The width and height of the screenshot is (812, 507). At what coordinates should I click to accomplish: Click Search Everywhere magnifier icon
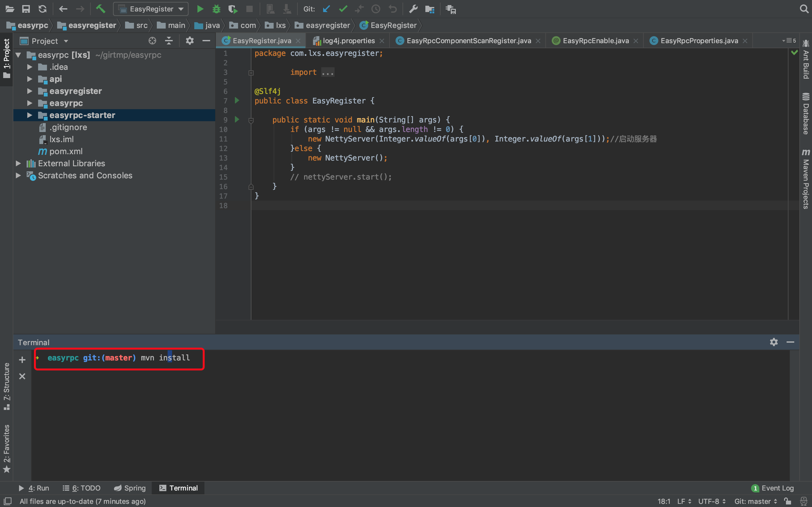click(x=804, y=9)
